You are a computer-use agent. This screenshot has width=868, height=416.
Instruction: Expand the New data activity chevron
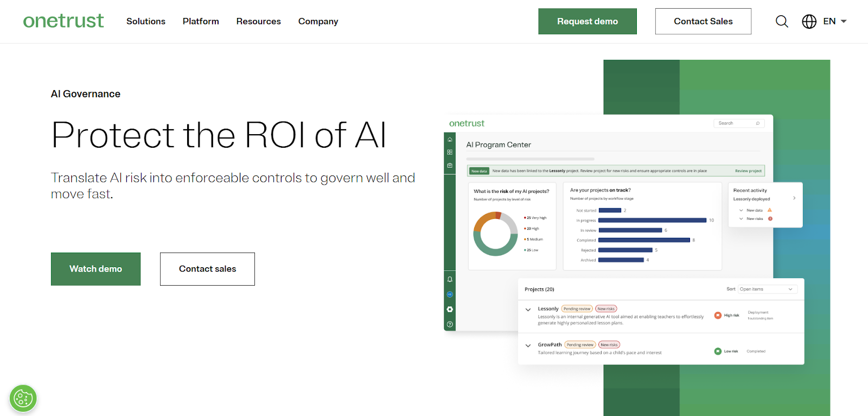(741, 210)
